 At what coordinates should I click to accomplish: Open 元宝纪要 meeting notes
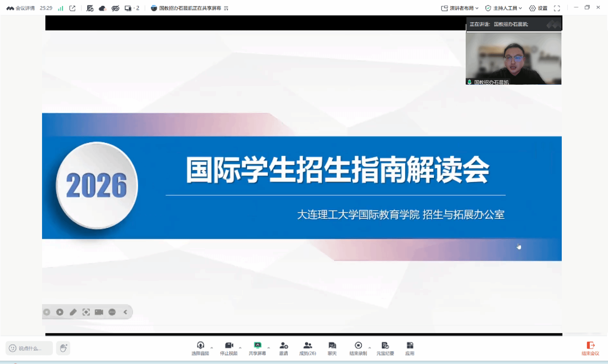pos(385,349)
